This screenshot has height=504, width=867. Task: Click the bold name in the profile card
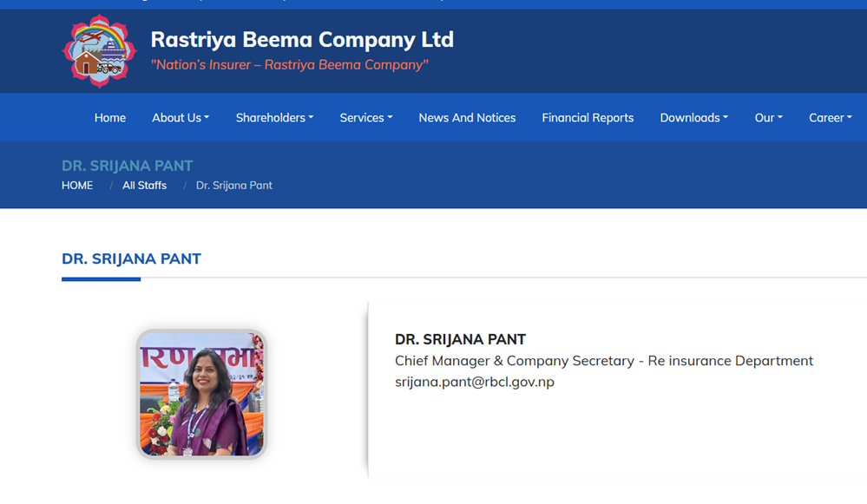point(460,339)
